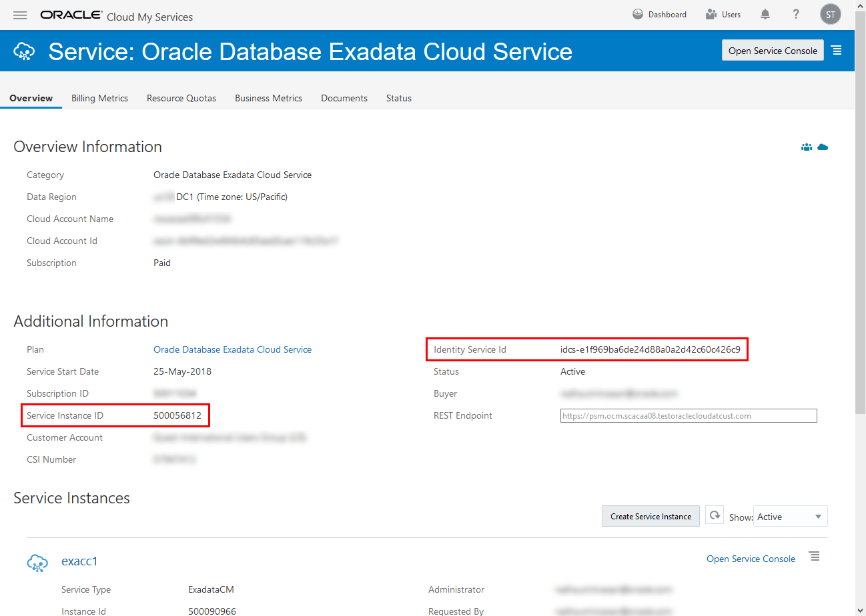866x616 pixels.
Task: Click the blue cloud icon in Overview
Action: click(x=823, y=147)
